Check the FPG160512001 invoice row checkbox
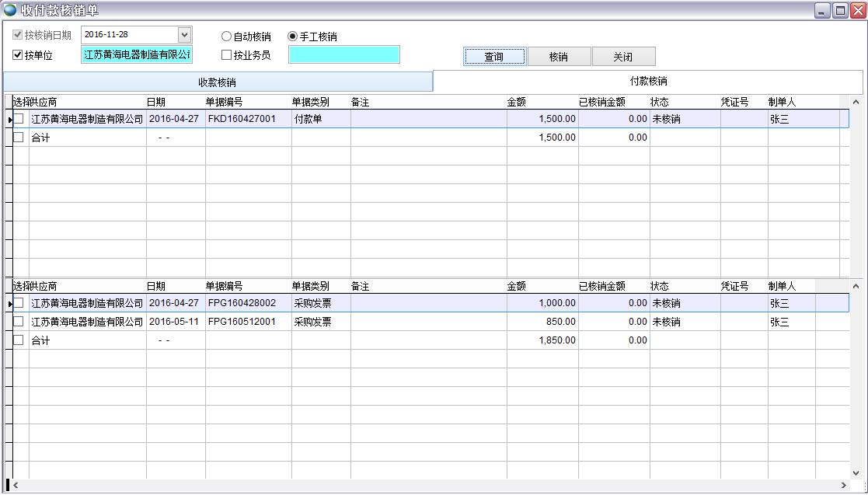Image resolution: width=868 pixels, height=495 pixels. click(17, 321)
